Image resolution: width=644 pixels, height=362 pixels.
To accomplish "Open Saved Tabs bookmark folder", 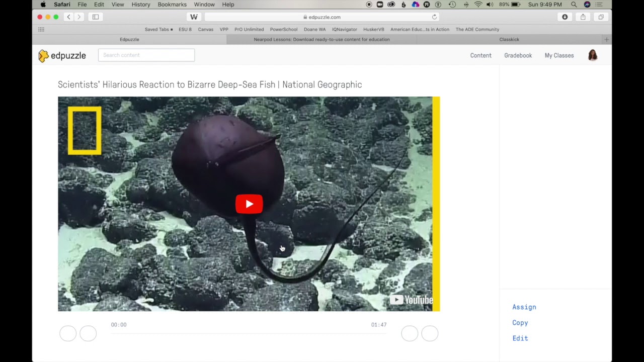I will point(158,29).
